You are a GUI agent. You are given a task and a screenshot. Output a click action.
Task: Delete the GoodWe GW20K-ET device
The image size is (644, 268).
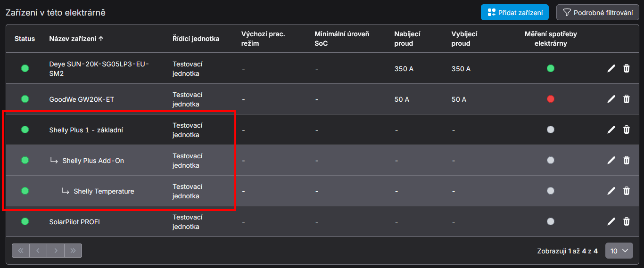[627, 99]
